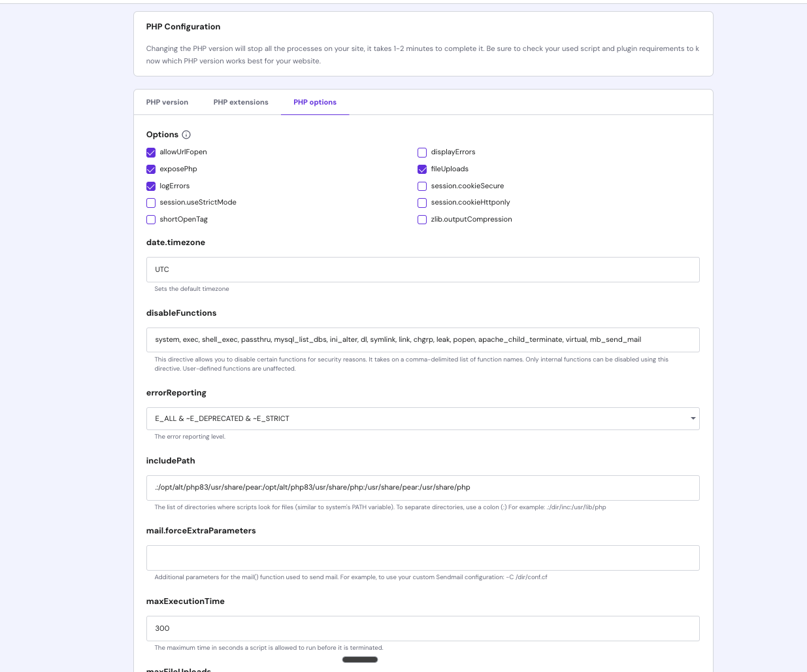Enable session.cookieSecure checkbox
The width and height of the screenshot is (807, 672).
(x=422, y=186)
